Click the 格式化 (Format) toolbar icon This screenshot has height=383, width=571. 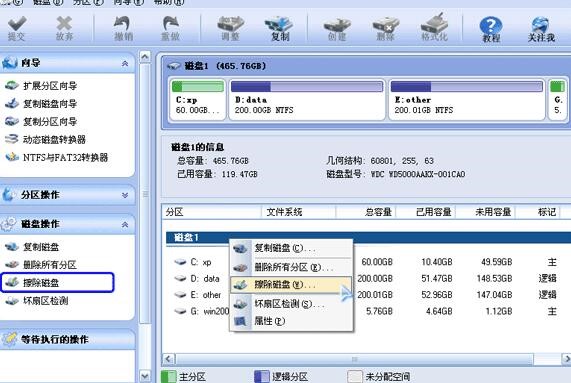[434, 28]
